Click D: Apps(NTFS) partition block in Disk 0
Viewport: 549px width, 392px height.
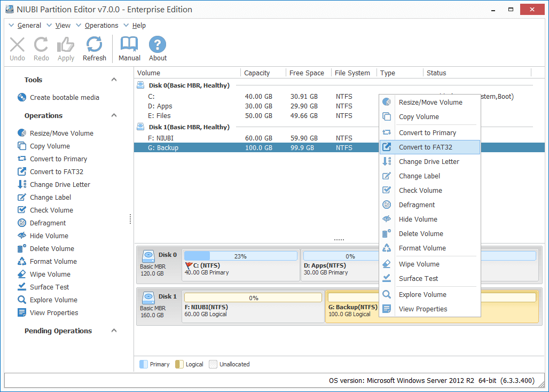(x=340, y=265)
